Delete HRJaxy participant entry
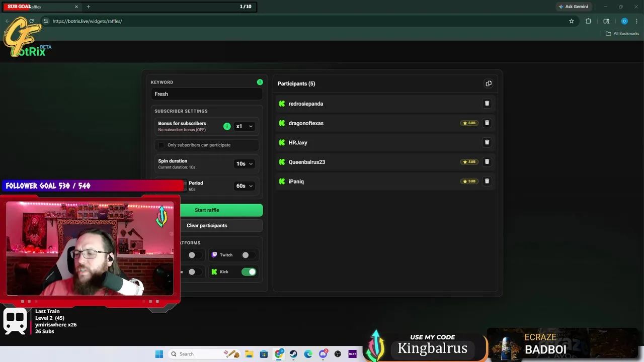This screenshot has width=644, height=362. point(487,142)
